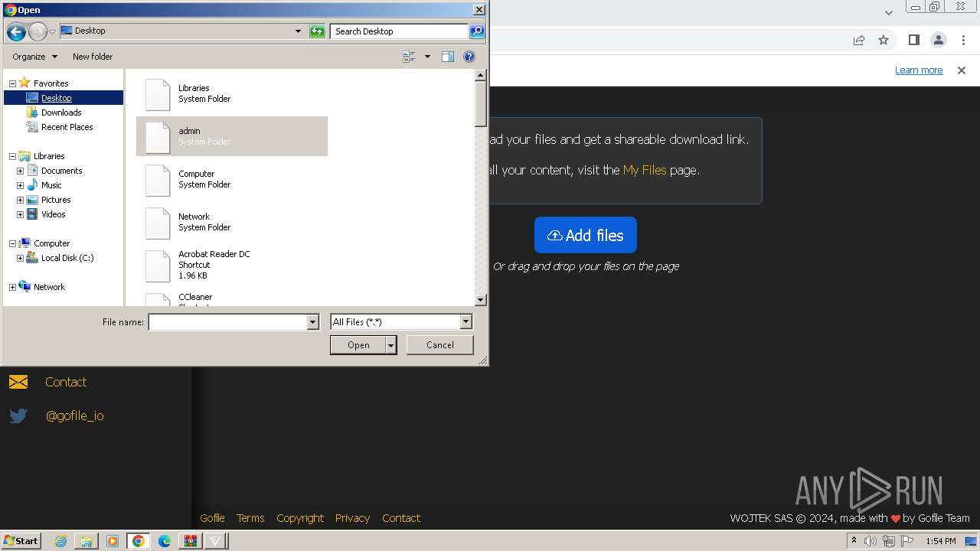
Task: Open the My Files link
Action: [x=645, y=170]
